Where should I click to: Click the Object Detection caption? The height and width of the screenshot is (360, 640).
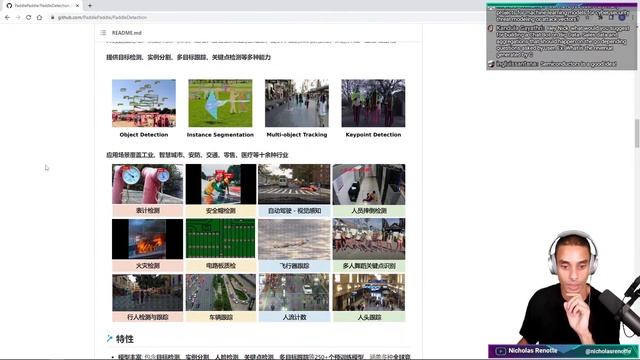click(144, 135)
